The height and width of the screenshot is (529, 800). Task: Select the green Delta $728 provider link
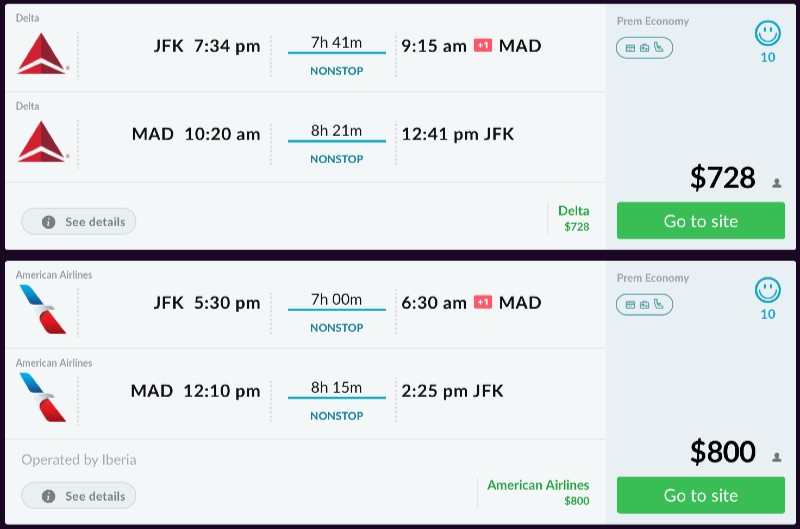[x=574, y=218]
